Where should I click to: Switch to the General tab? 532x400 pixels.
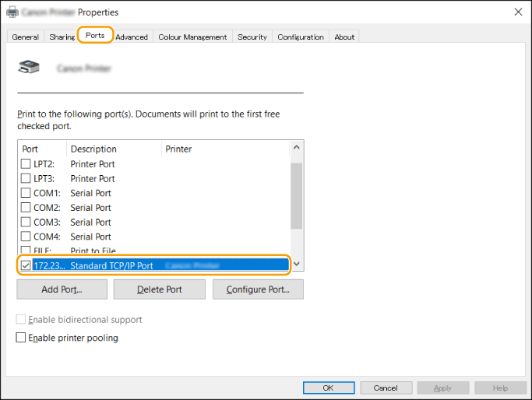point(26,37)
